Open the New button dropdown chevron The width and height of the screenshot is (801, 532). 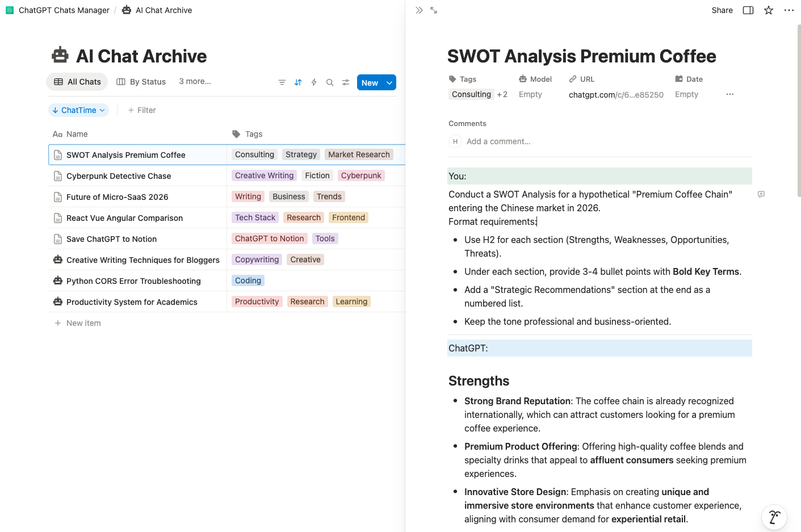[x=389, y=82]
